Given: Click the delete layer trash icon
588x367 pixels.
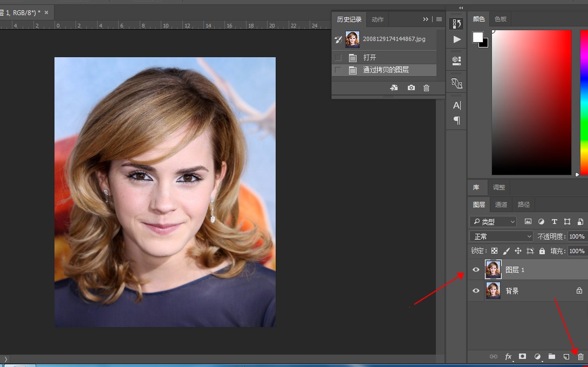Looking at the screenshot, I should (x=580, y=357).
